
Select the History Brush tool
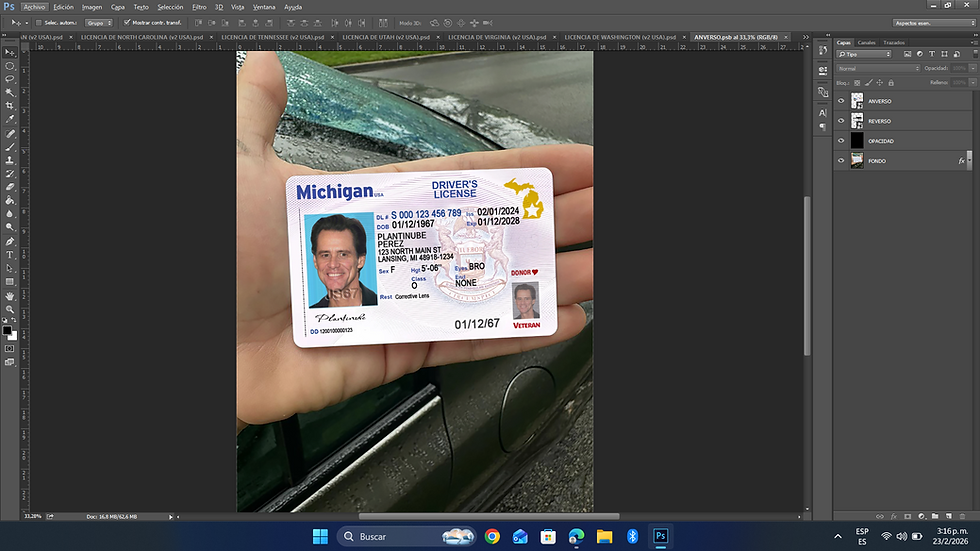(9, 174)
